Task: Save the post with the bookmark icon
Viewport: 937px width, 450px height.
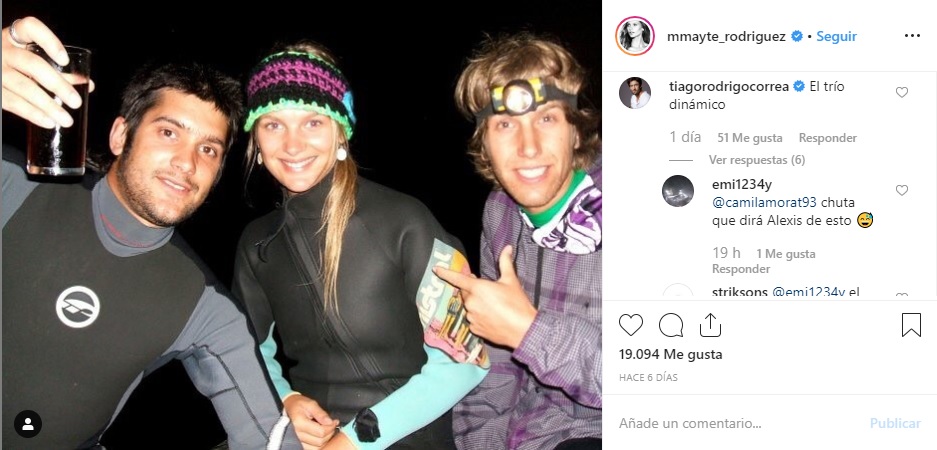Action: coord(911,325)
